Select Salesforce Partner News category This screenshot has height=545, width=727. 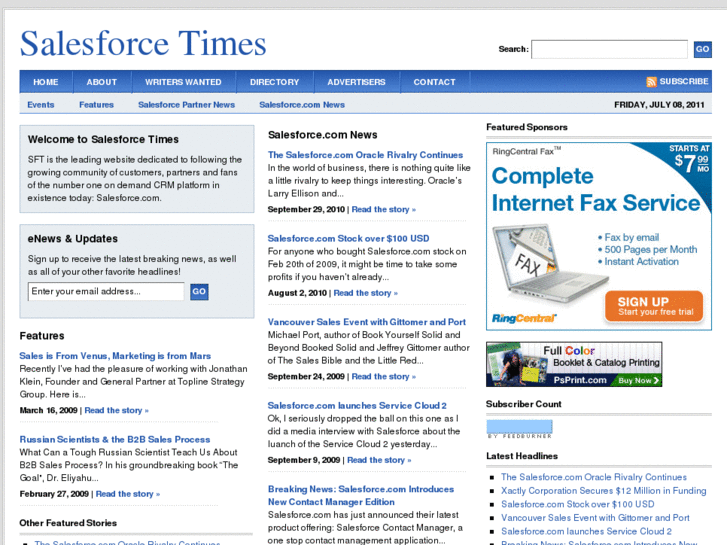[x=186, y=105]
